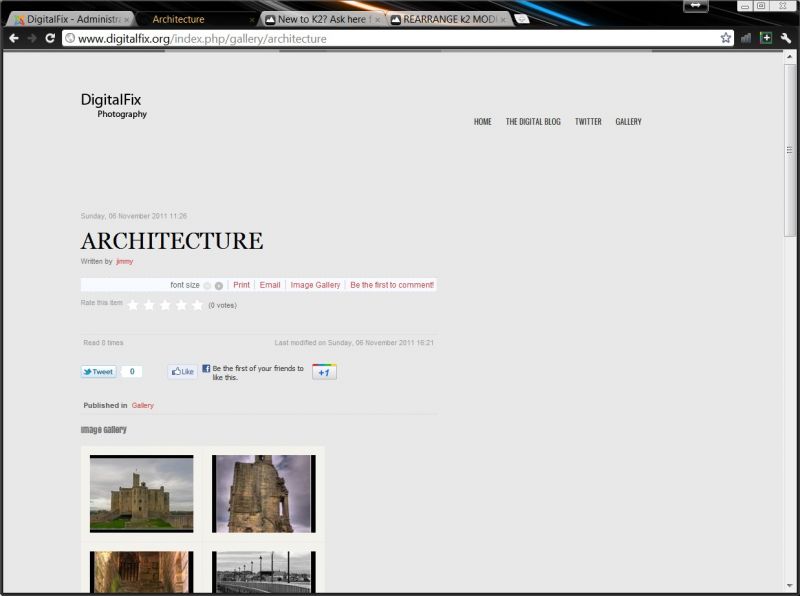
Task: Reload the current page
Action: coord(49,38)
